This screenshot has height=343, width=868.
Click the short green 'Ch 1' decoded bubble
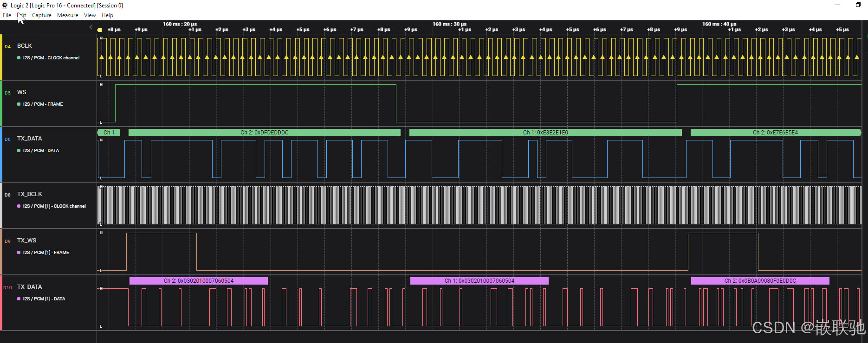coord(109,133)
